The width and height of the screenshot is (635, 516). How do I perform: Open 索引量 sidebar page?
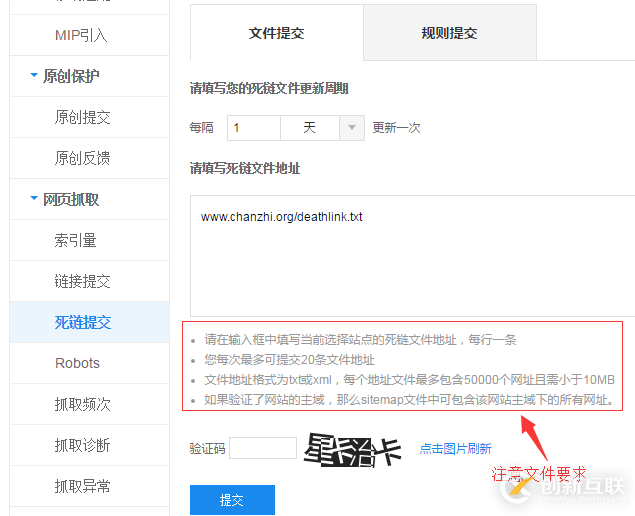tap(75, 240)
